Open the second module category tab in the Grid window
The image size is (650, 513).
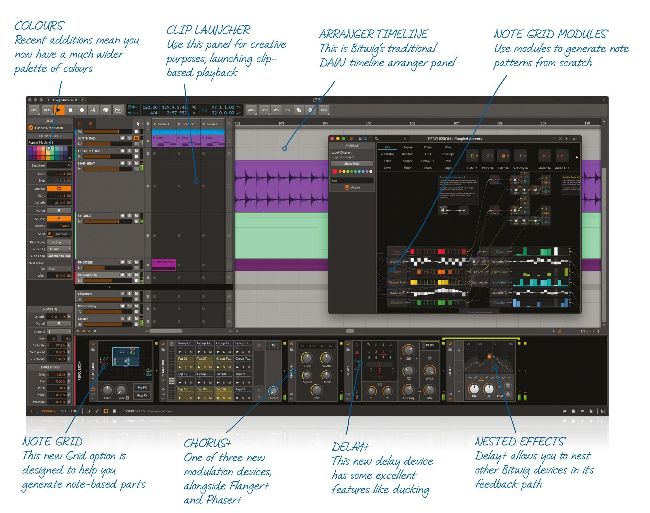[x=408, y=147]
